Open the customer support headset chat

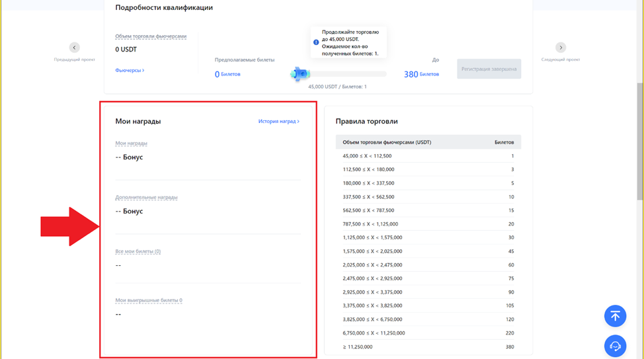[615, 346]
